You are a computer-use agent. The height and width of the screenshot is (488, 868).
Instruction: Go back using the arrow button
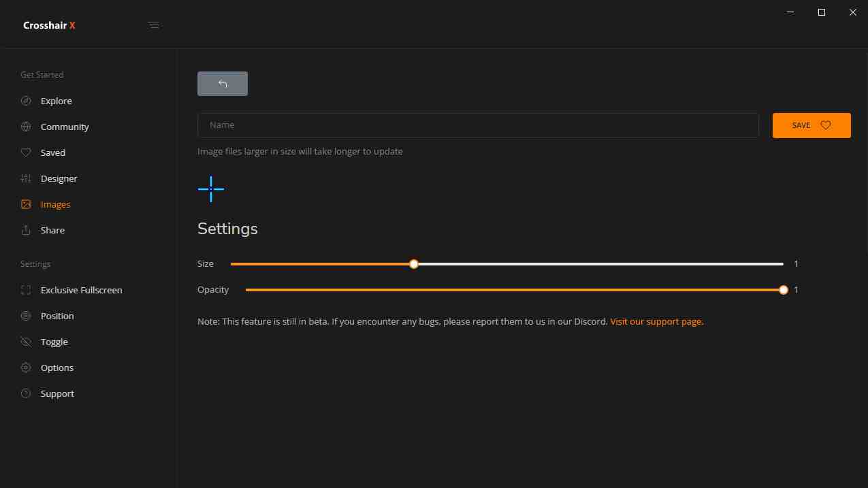point(223,84)
